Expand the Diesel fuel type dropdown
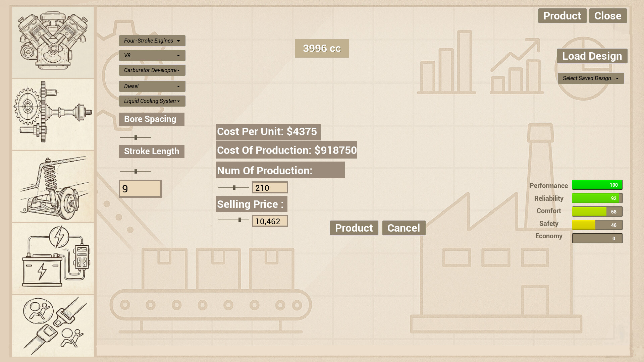Screen dimensions: 644x362 pyautogui.click(x=152, y=86)
